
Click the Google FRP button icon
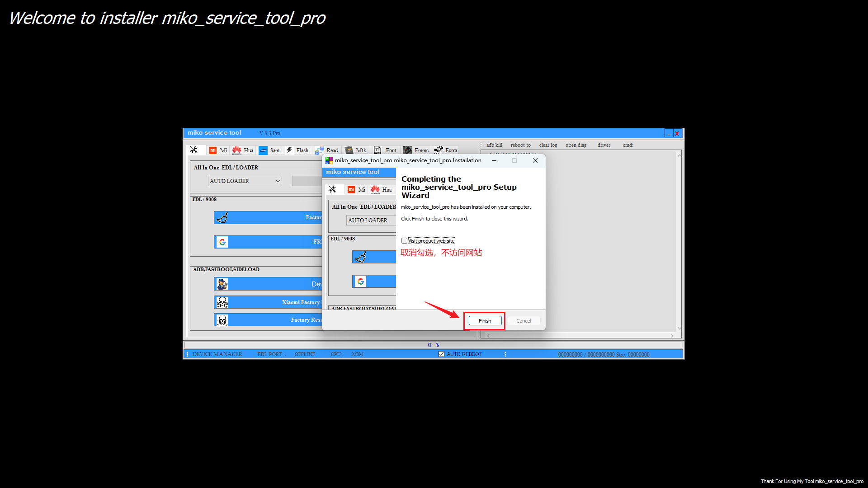point(222,242)
